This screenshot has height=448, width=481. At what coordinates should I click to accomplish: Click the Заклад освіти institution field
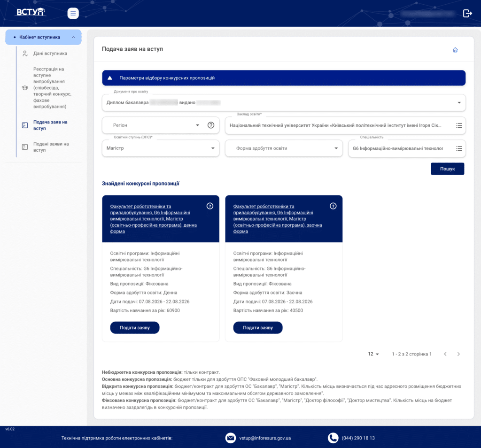(345, 125)
